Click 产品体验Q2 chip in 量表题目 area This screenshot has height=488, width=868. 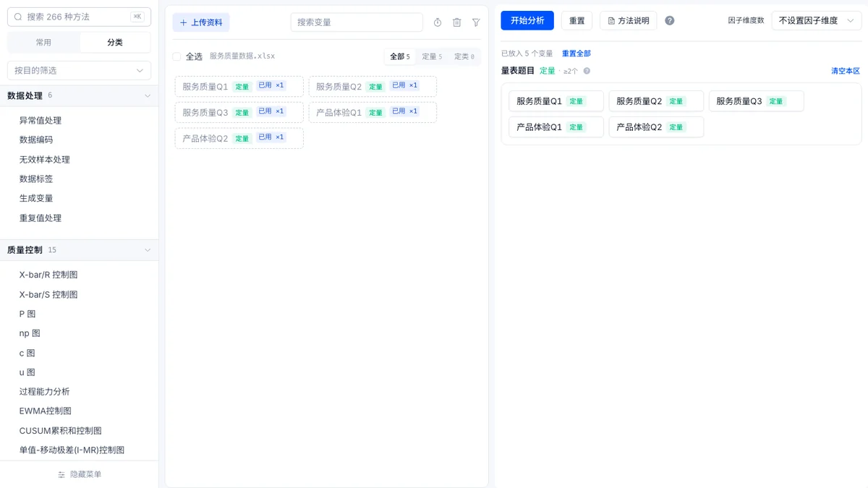[x=656, y=127]
